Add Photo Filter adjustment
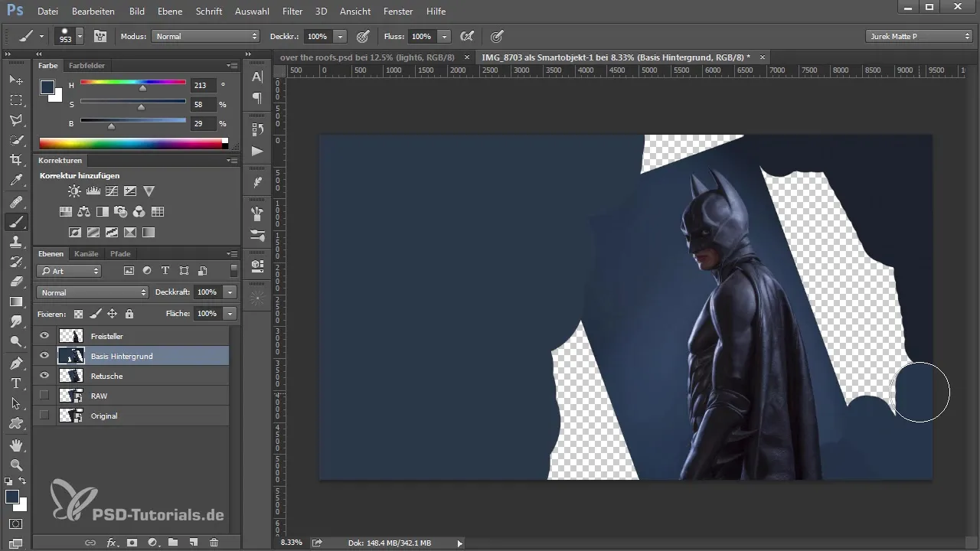This screenshot has width=980, height=551. coord(121,212)
